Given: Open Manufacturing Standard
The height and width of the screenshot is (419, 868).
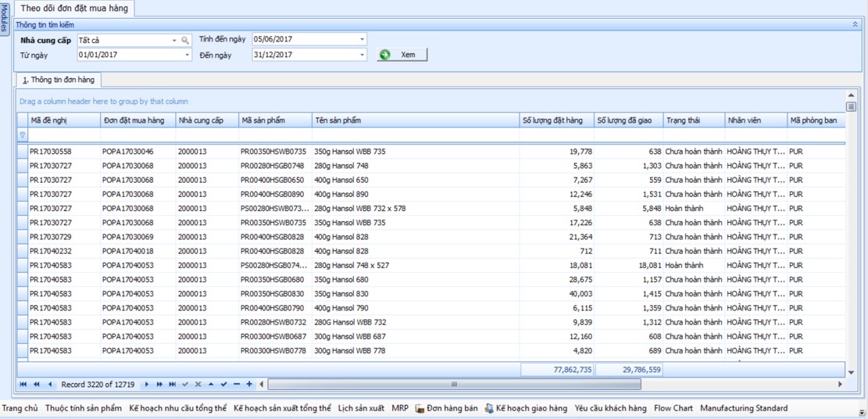Looking at the screenshot, I should click(744, 409).
